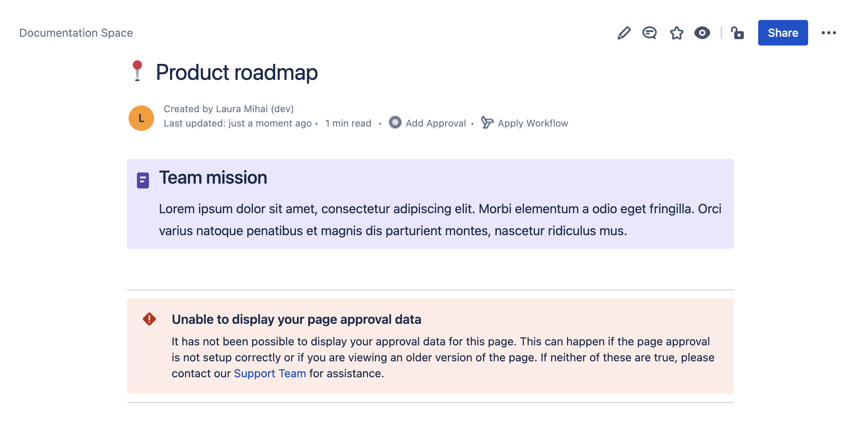Open Apply Workflow option
868x432 pixels.
pyautogui.click(x=533, y=123)
